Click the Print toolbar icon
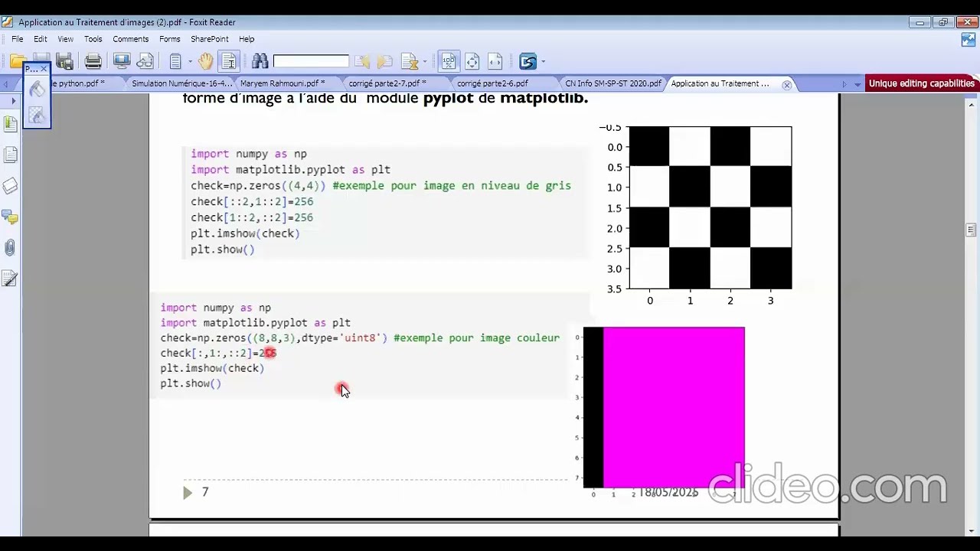This screenshot has height=551, width=980. click(93, 61)
